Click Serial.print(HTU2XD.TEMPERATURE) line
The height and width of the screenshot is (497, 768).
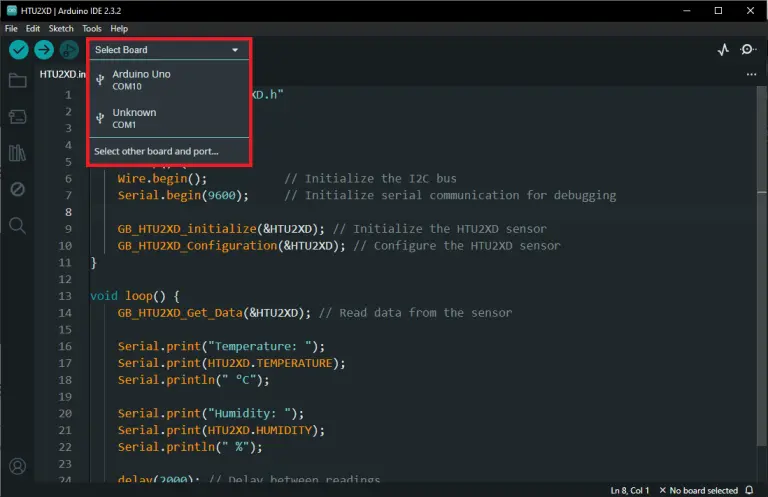[231, 363]
